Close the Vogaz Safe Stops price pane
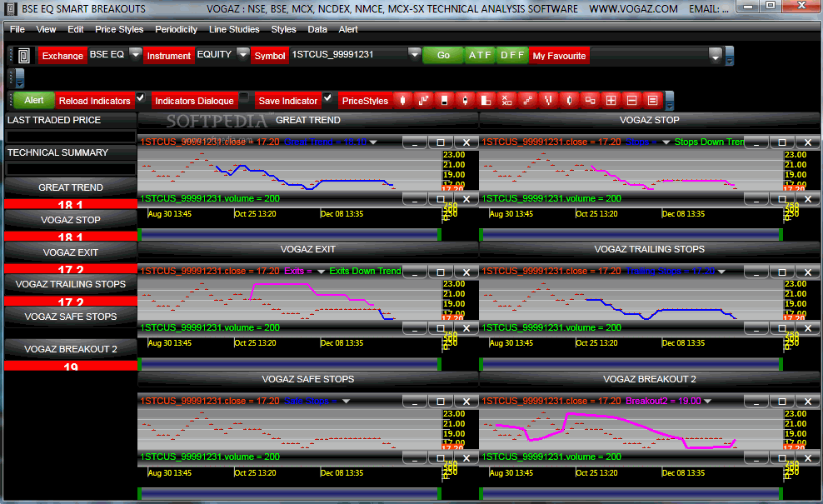The width and height of the screenshot is (823, 504). (x=466, y=402)
